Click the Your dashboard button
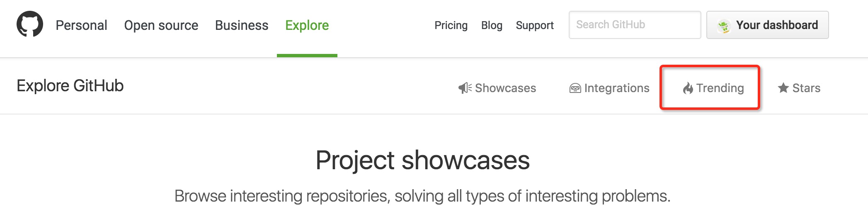 (x=768, y=25)
